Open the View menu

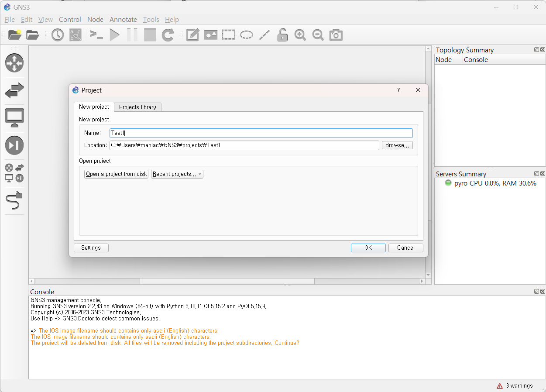point(45,20)
